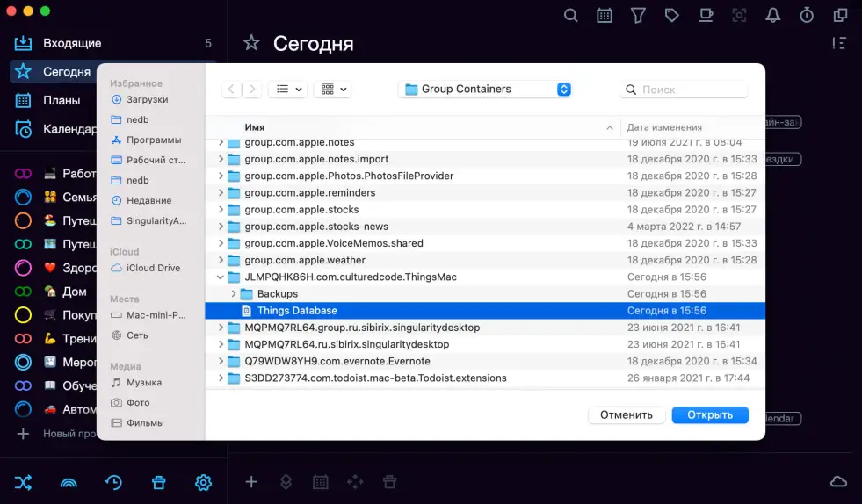Click the timer stopwatch icon
862x504 pixels.
pyautogui.click(x=807, y=16)
